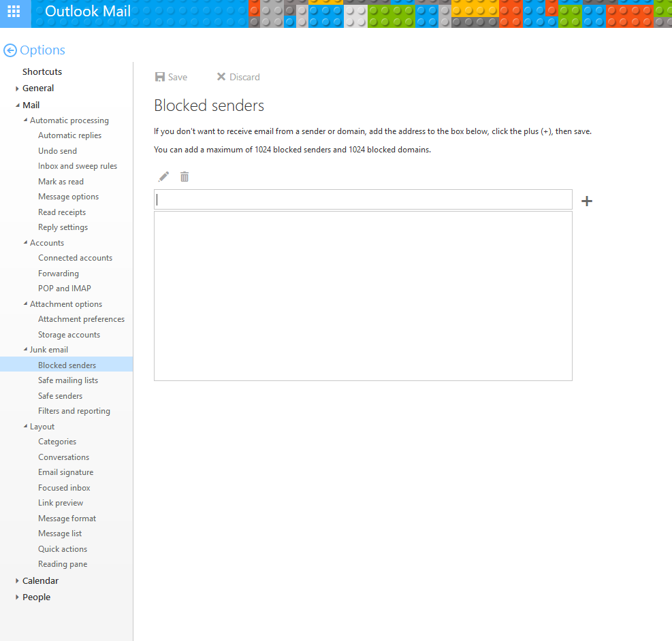Image resolution: width=672 pixels, height=641 pixels.
Task: Click the plus icon to add sender
Action: click(587, 201)
